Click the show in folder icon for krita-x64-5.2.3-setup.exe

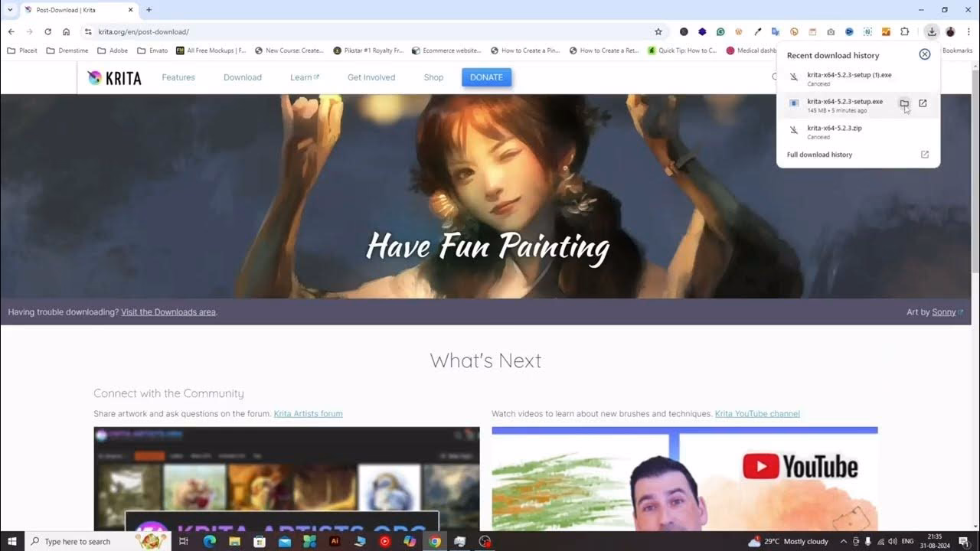[904, 103]
